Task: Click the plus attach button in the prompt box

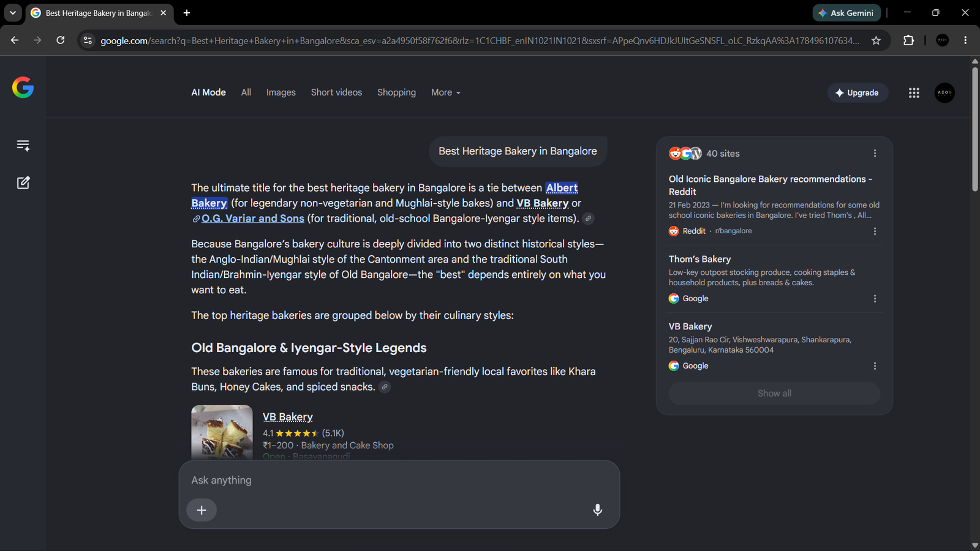Action: pyautogui.click(x=202, y=510)
